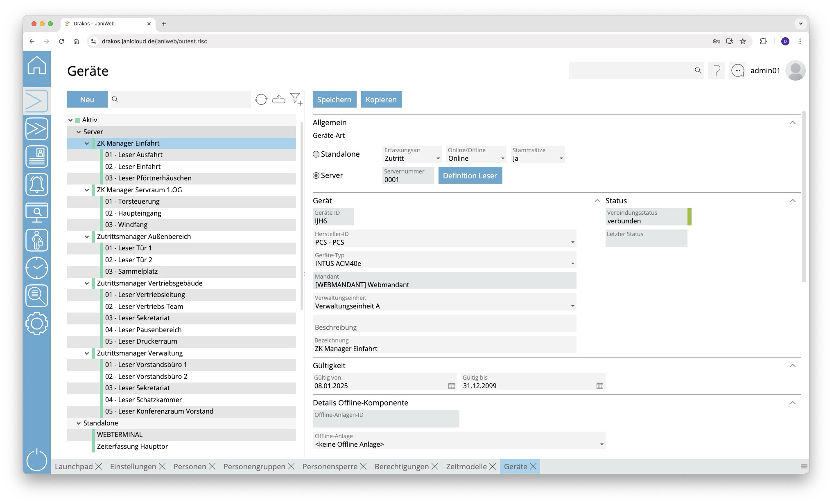This screenshot has width=832, height=504.
Task: Click the refresh icon above the device tree
Action: [x=261, y=99]
